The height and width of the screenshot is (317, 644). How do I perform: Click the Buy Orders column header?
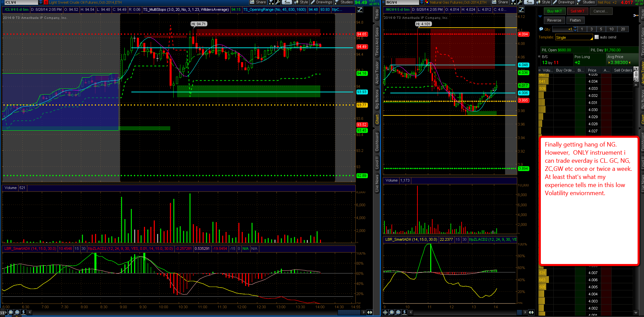coord(564,70)
